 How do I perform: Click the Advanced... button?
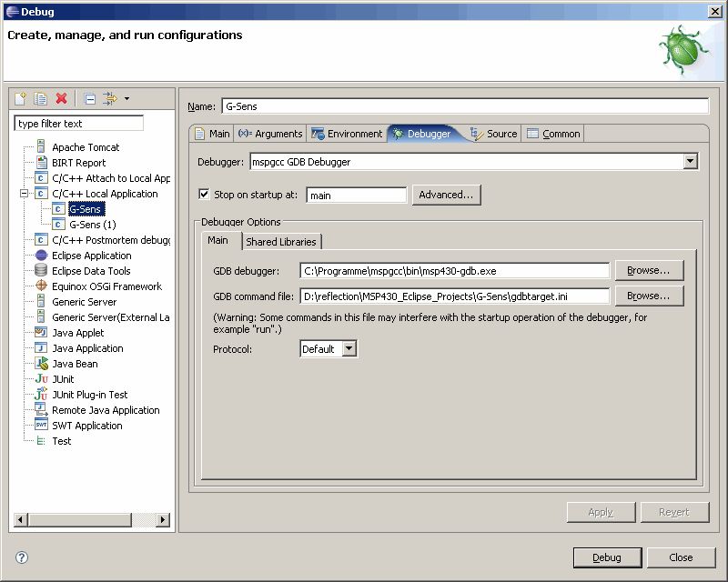pyautogui.click(x=446, y=195)
